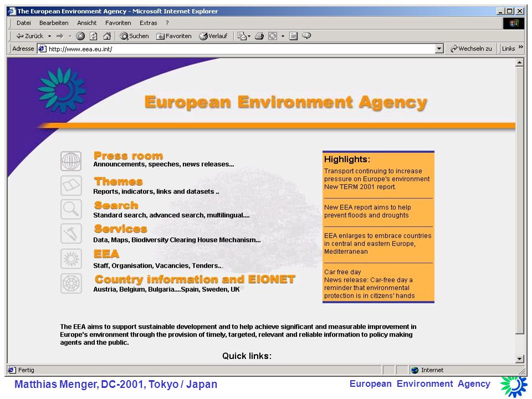Click 'Announcements, speeches, news releases...' text
This screenshot has width=532, height=399.
click(x=163, y=164)
